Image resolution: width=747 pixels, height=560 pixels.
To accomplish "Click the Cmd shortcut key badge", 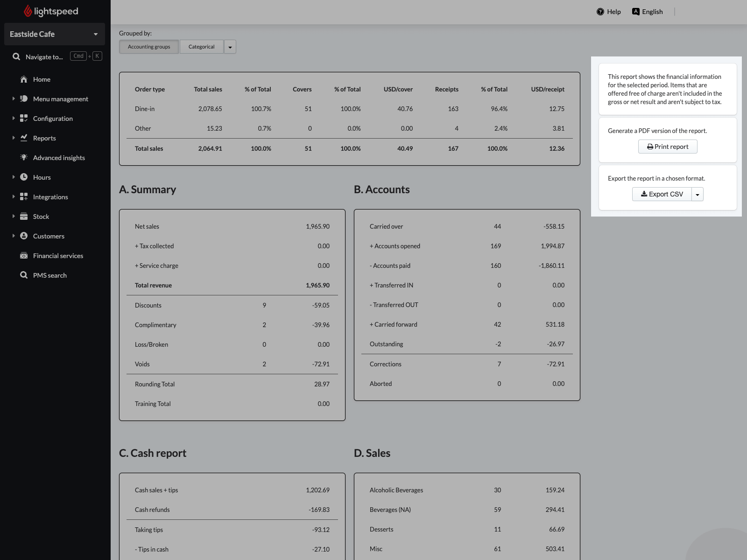I will pos(78,56).
